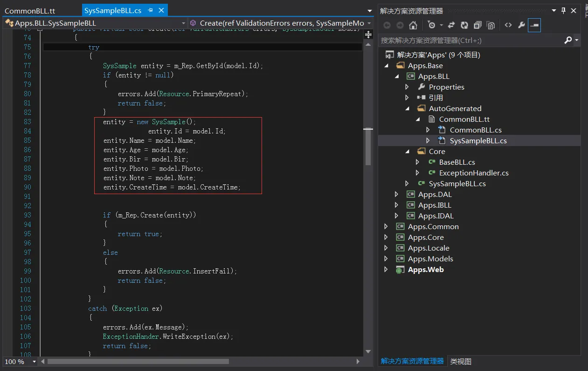Switch to the 类视图 tab
This screenshot has height=371, width=588.
[x=461, y=361]
